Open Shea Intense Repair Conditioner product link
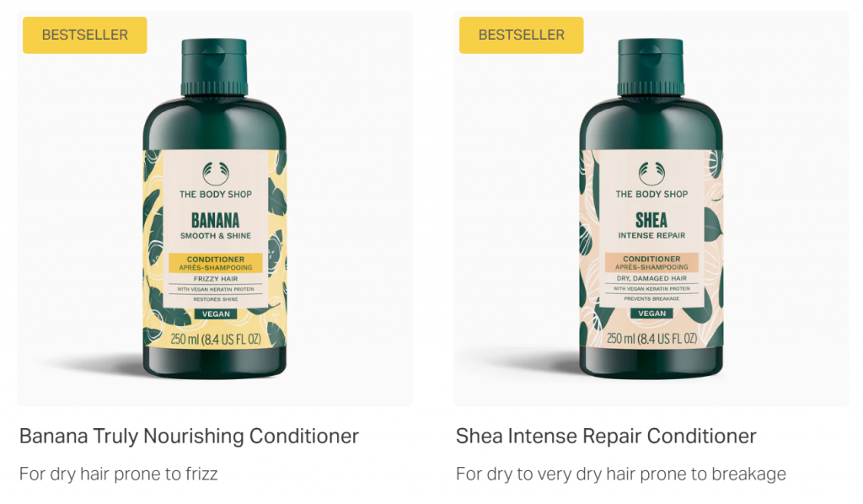 click(606, 436)
